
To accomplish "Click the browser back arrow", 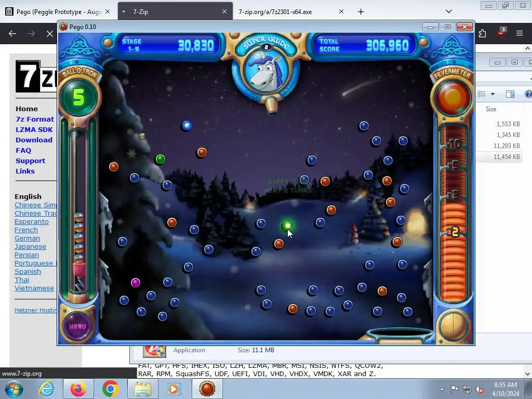I will coord(12,34).
